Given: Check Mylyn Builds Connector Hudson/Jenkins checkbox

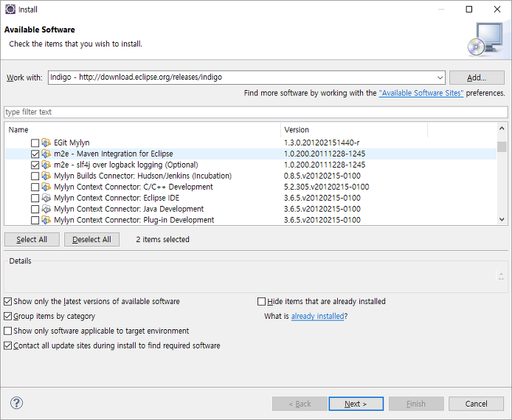Looking at the screenshot, I should (x=35, y=176).
